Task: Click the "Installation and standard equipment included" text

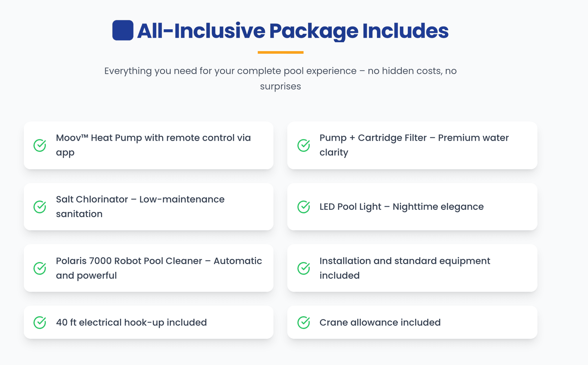Action: (x=405, y=268)
